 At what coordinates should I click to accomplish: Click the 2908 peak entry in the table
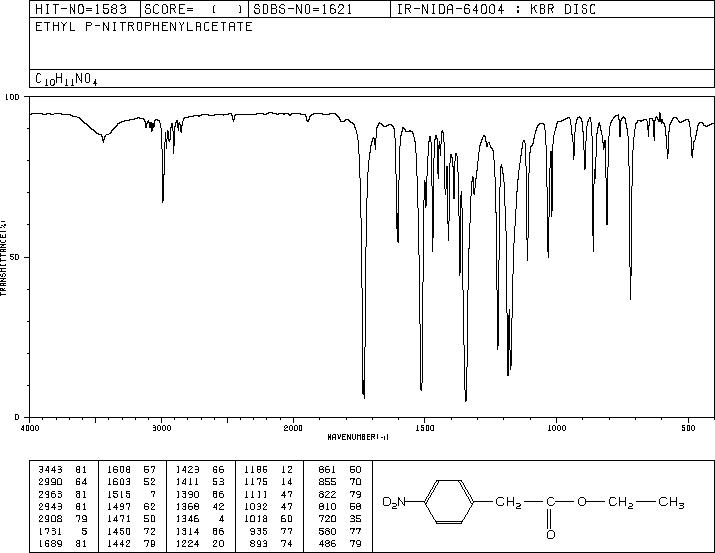point(62,519)
